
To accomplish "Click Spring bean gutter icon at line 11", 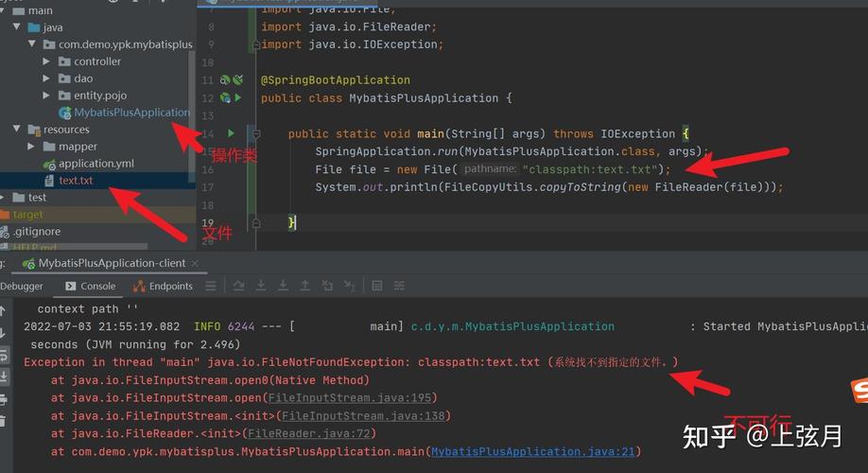I will tap(225, 80).
